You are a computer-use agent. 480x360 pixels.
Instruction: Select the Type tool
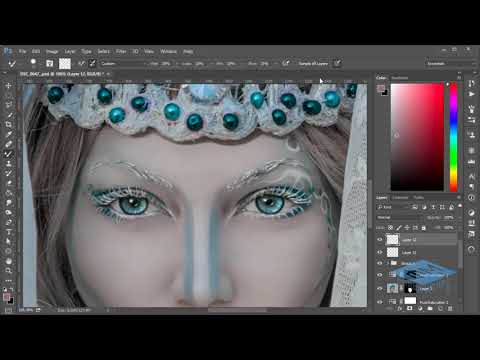(9, 232)
